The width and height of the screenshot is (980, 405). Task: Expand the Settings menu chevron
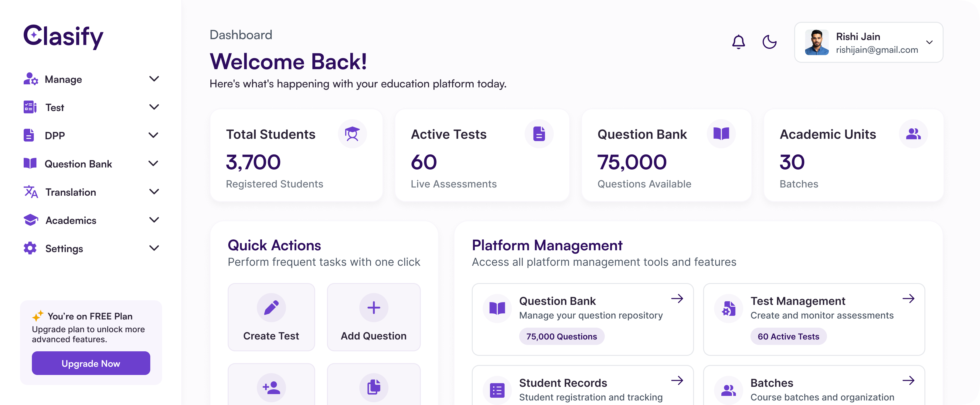tap(154, 248)
